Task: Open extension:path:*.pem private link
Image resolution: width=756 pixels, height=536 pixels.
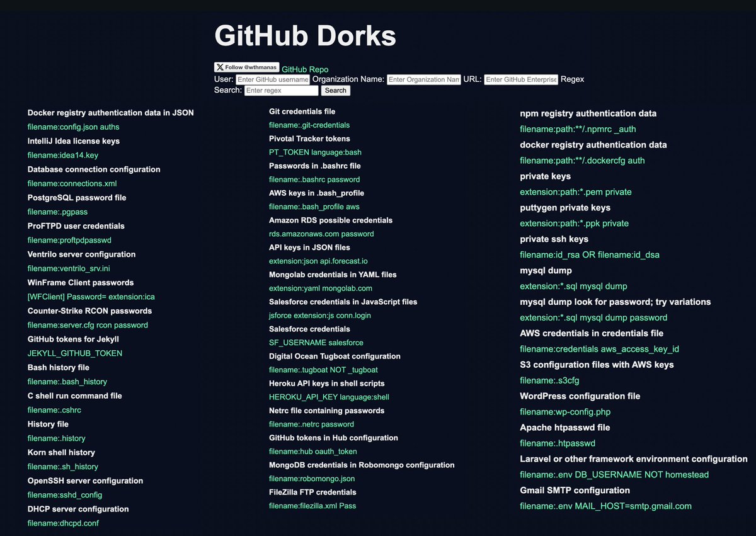Action: tap(575, 192)
